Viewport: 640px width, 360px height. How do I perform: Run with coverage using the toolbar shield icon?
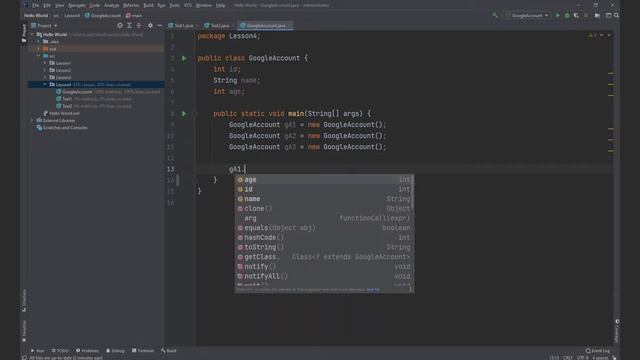pos(576,16)
